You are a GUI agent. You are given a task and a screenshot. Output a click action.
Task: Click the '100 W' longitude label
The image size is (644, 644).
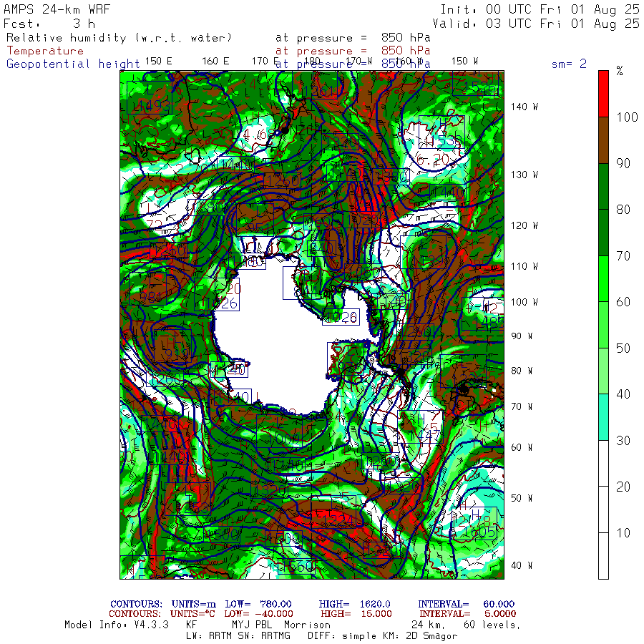(525, 302)
